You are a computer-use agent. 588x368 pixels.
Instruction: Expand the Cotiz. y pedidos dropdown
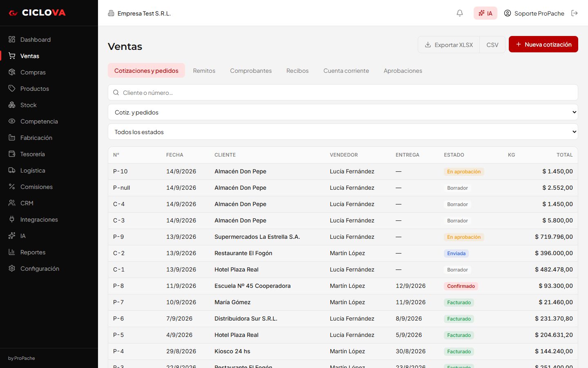[343, 112]
